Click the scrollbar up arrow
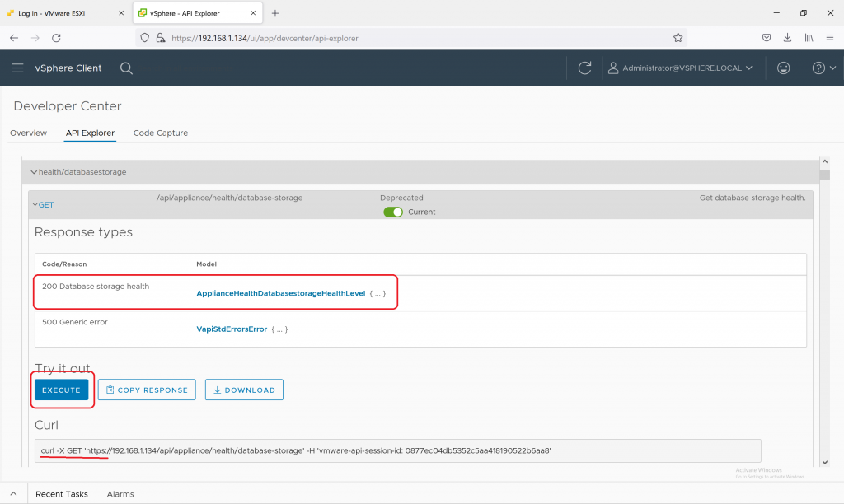 (824, 161)
